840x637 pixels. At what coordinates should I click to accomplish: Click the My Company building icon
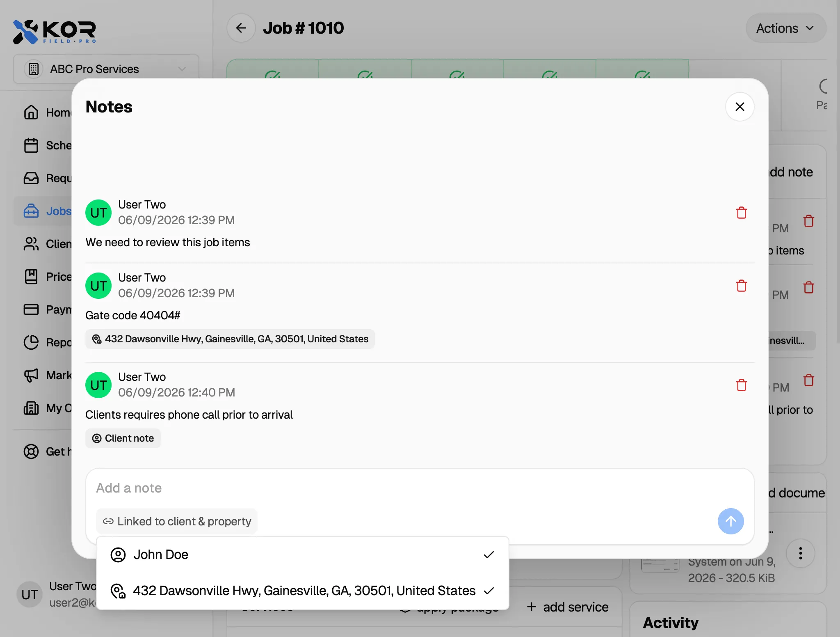[31, 408]
